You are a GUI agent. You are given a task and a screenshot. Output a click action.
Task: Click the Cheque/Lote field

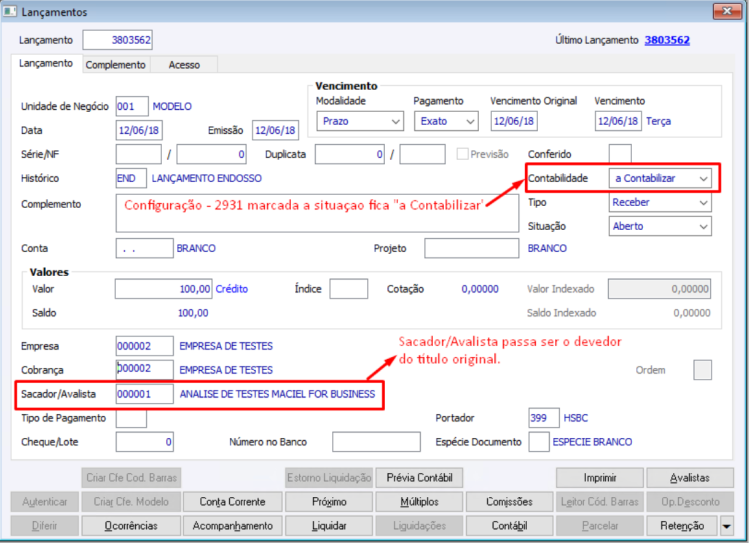point(144,442)
